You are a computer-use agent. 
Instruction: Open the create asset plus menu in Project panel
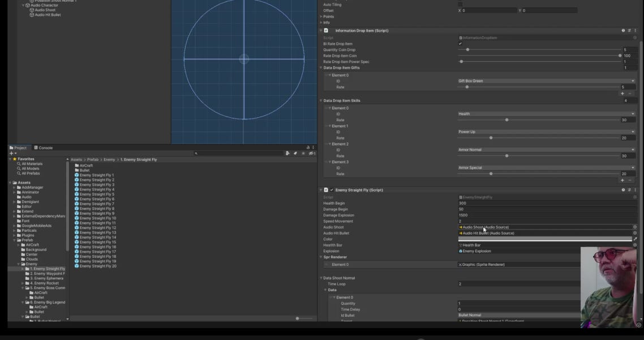[11, 153]
